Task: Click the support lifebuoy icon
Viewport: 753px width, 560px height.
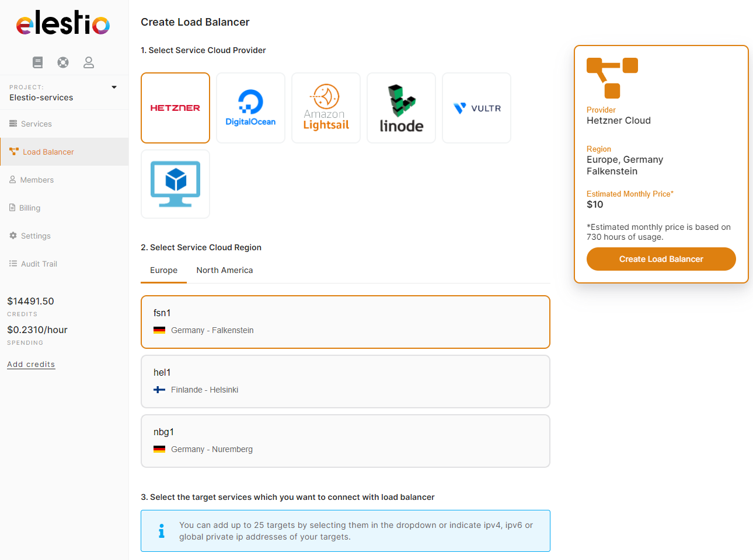Action: 63,62
